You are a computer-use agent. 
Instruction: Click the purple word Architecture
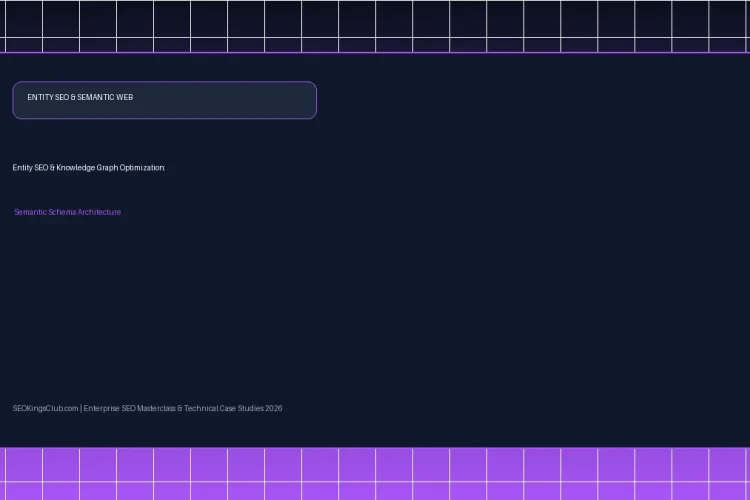(x=99, y=212)
